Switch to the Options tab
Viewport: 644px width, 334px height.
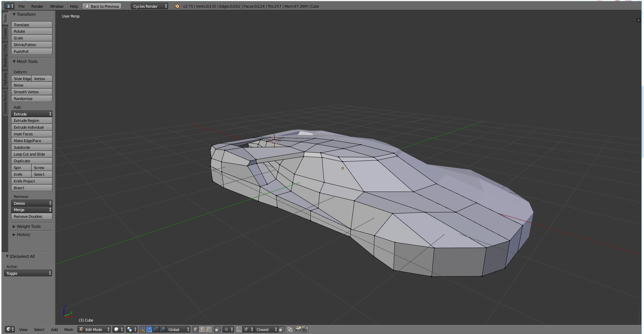point(5,79)
